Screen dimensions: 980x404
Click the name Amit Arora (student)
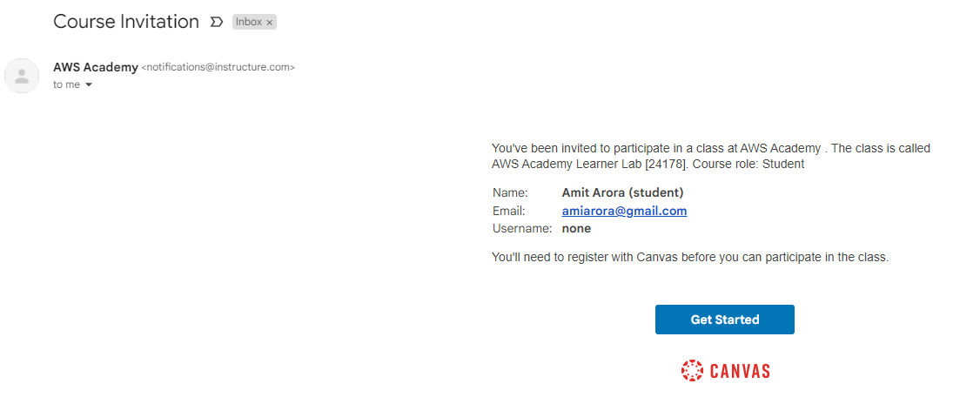(x=622, y=192)
